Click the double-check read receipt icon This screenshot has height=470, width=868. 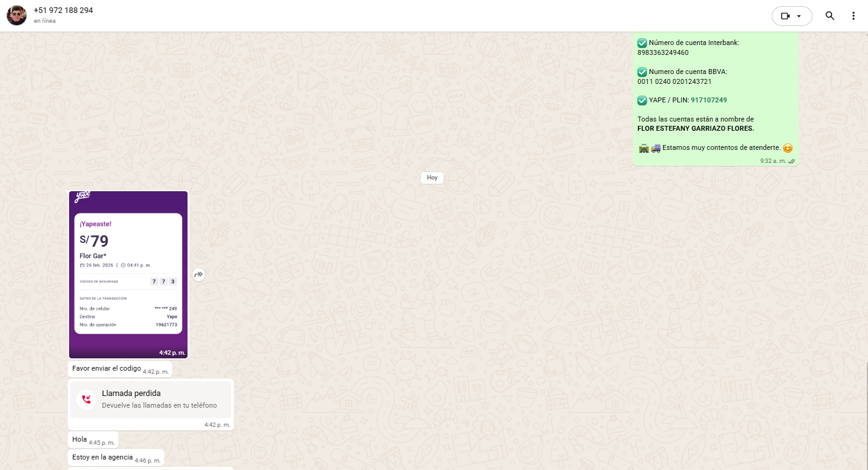(x=792, y=161)
